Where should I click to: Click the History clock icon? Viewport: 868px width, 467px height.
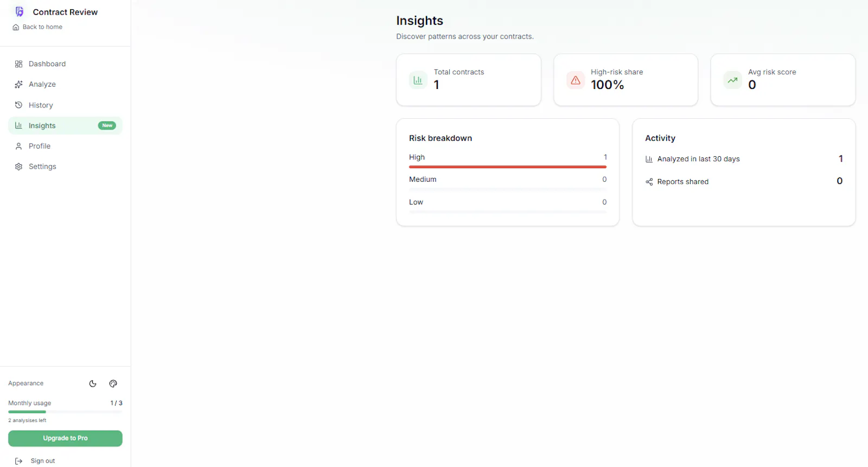coord(18,105)
